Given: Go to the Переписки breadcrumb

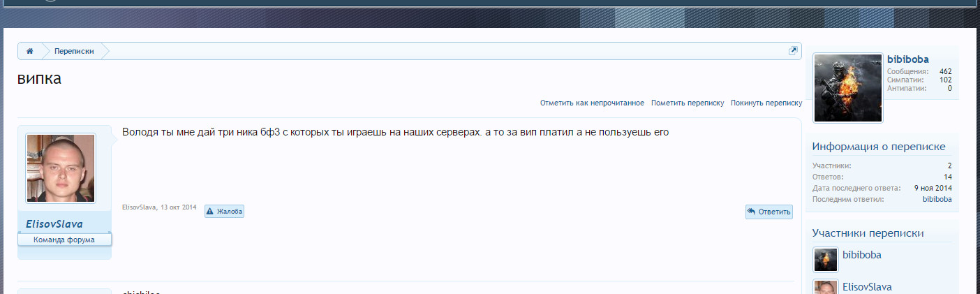Looking at the screenshot, I should pos(74,52).
